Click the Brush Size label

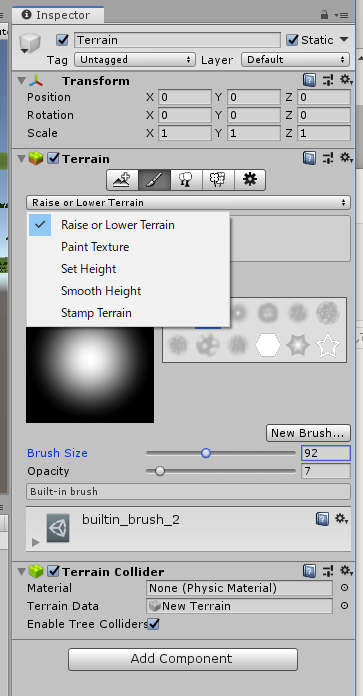pyautogui.click(x=57, y=453)
